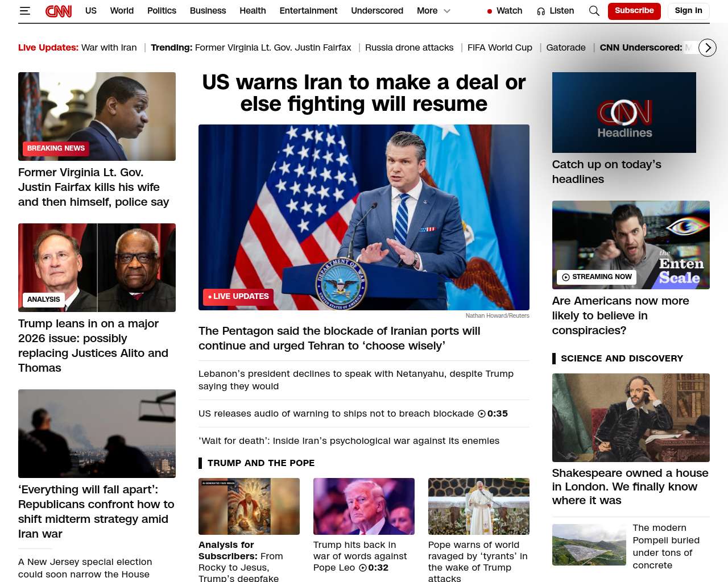This screenshot has width=728, height=582.
Task: Read the modern Pompeii concrete story
Action: (666, 547)
